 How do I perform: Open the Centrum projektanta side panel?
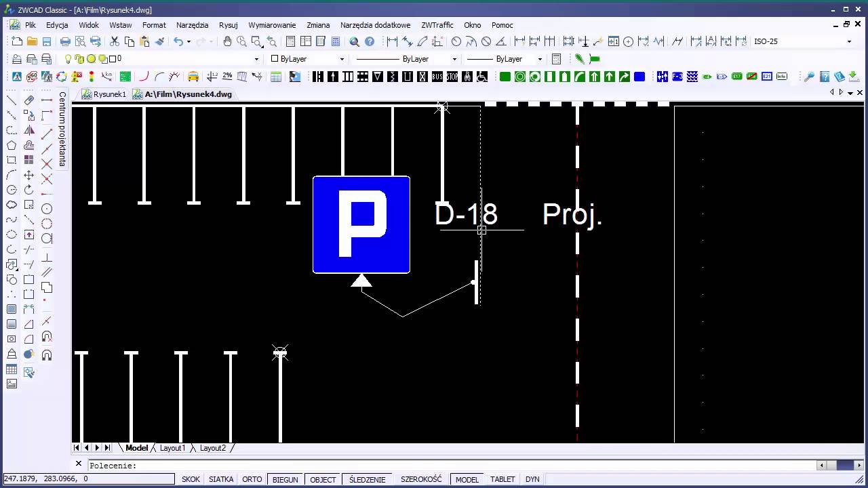tap(62, 129)
